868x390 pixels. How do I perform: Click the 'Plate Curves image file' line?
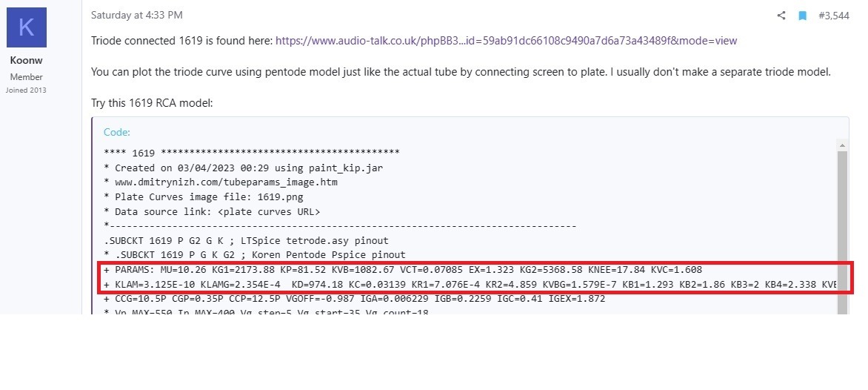(x=203, y=196)
